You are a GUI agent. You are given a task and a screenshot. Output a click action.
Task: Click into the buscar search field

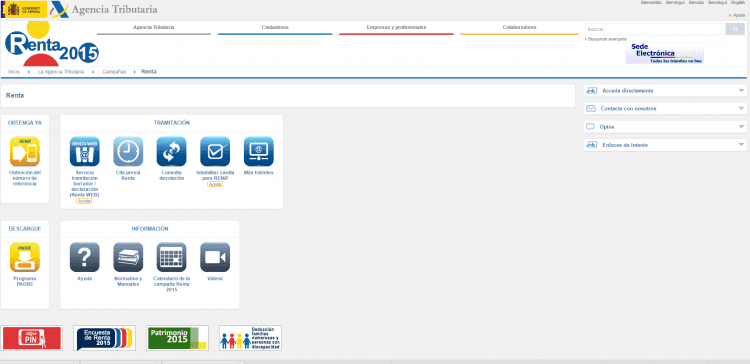coord(655,29)
